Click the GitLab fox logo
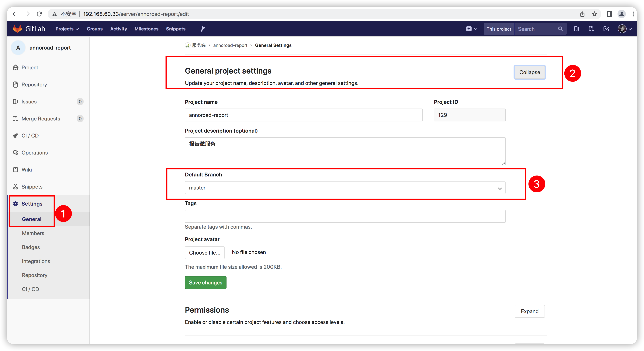Viewport: 644px width, 351px height. [x=17, y=29]
